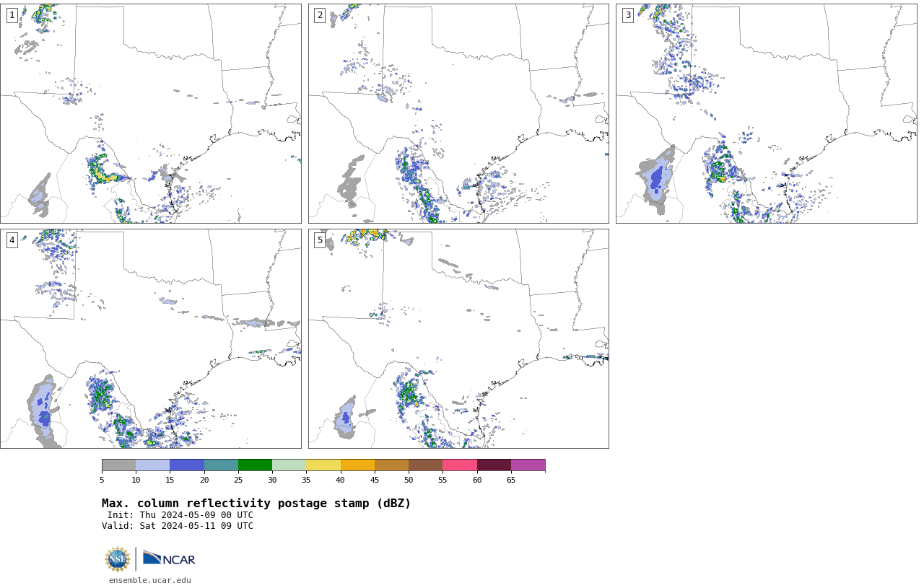
Task: Click the member number 1 label box
Action: [12, 15]
